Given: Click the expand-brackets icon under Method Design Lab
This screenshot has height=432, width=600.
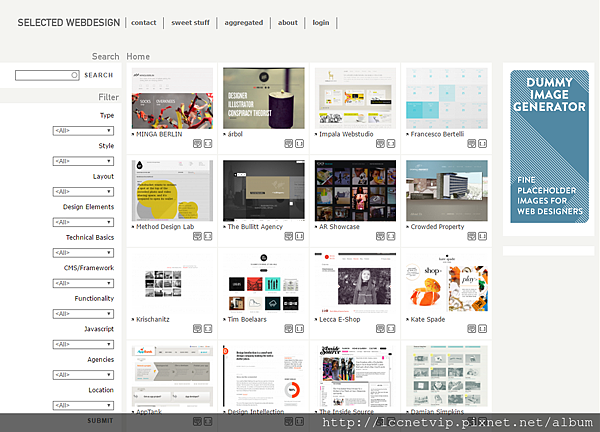Looking at the screenshot, I should tap(208, 236).
